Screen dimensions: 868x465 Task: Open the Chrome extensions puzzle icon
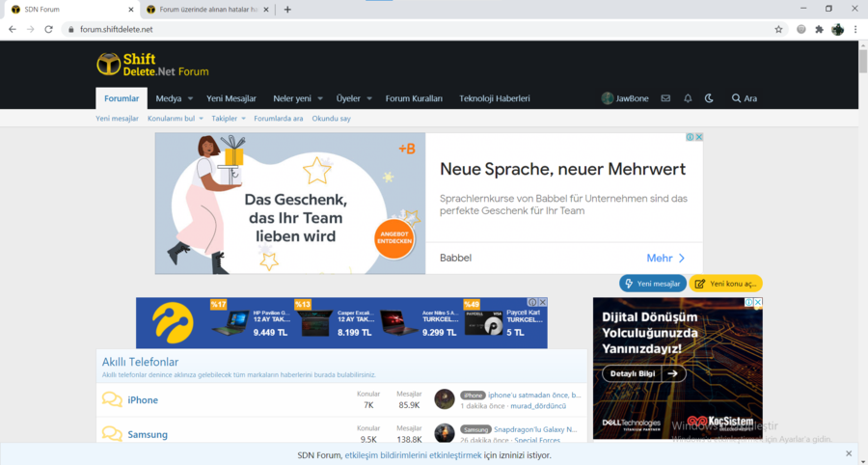coord(819,29)
